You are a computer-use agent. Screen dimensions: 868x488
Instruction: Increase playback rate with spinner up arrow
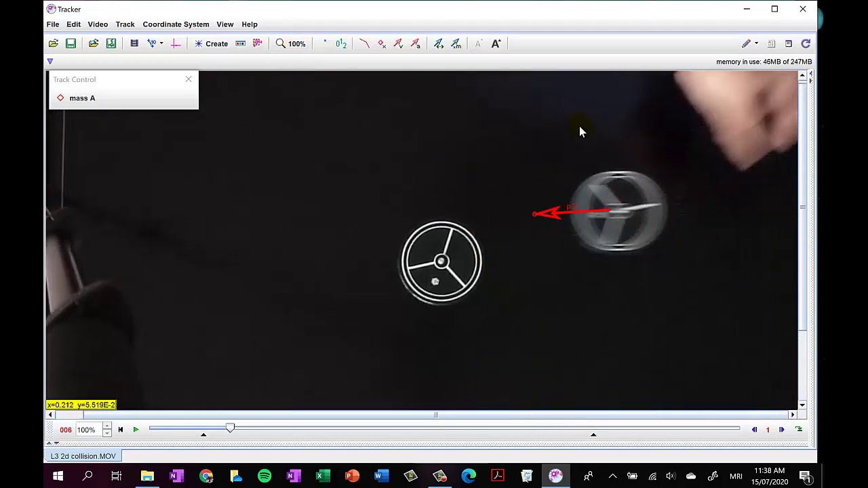[106, 426]
